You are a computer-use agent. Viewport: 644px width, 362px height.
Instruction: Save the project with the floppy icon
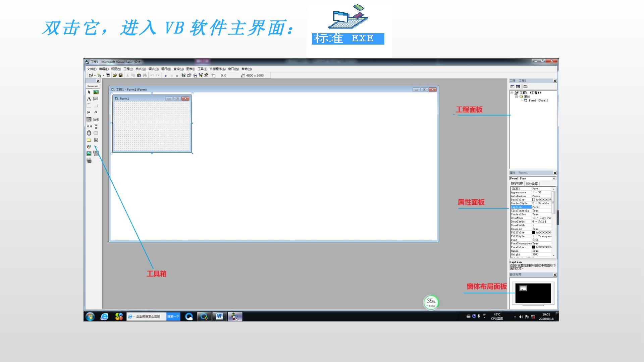click(x=121, y=75)
